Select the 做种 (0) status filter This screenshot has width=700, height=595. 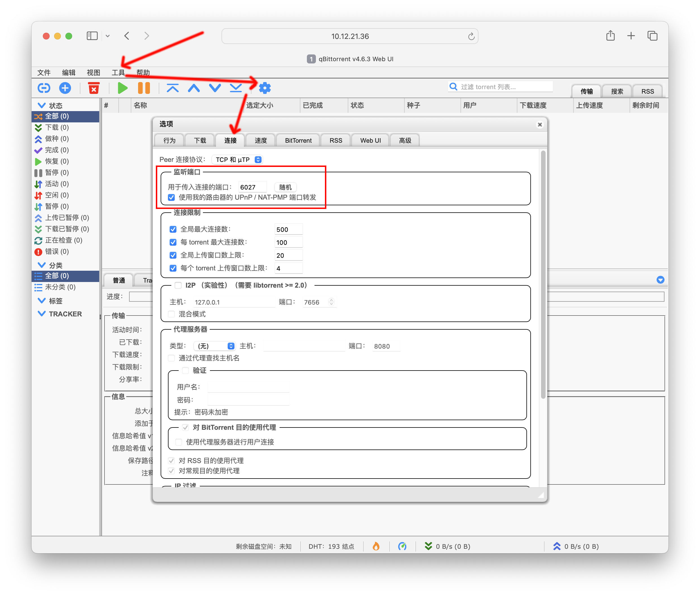pyautogui.click(x=65, y=139)
